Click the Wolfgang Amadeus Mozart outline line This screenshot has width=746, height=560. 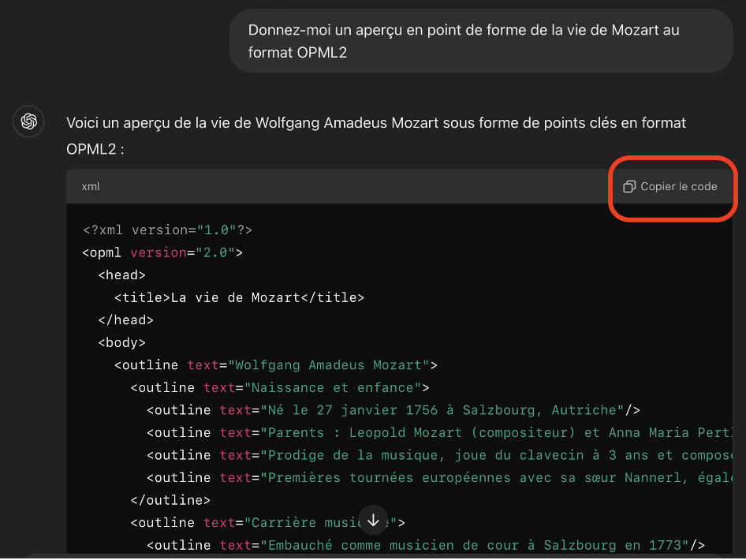[276, 365]
